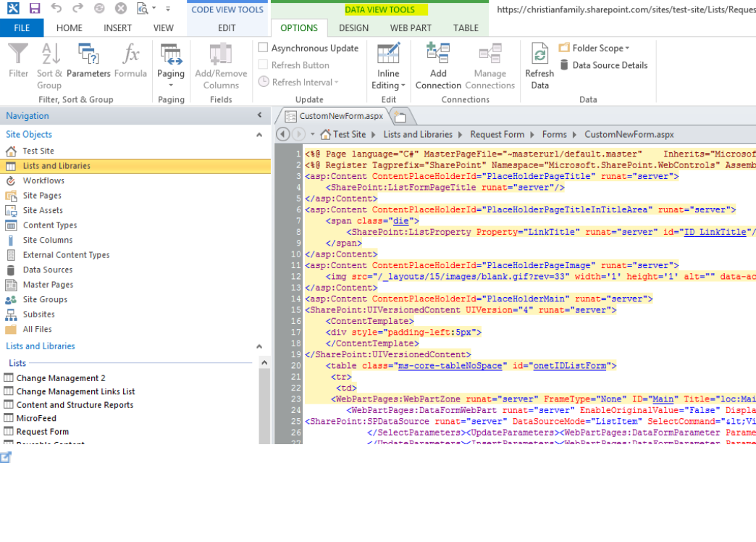
Task: Click the lists panel scrollbar down arrow
Action: (x=264, y=439)
